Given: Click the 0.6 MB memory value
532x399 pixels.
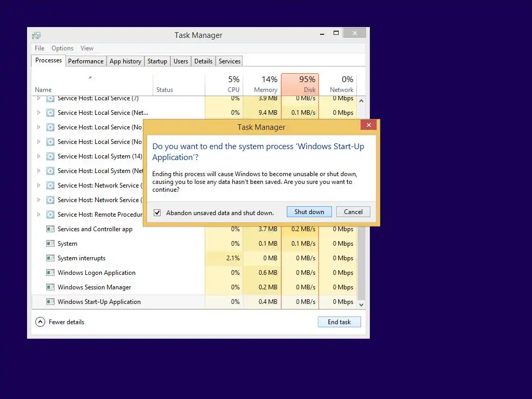Looking at the screenshot, I should (x=268, y=273).
